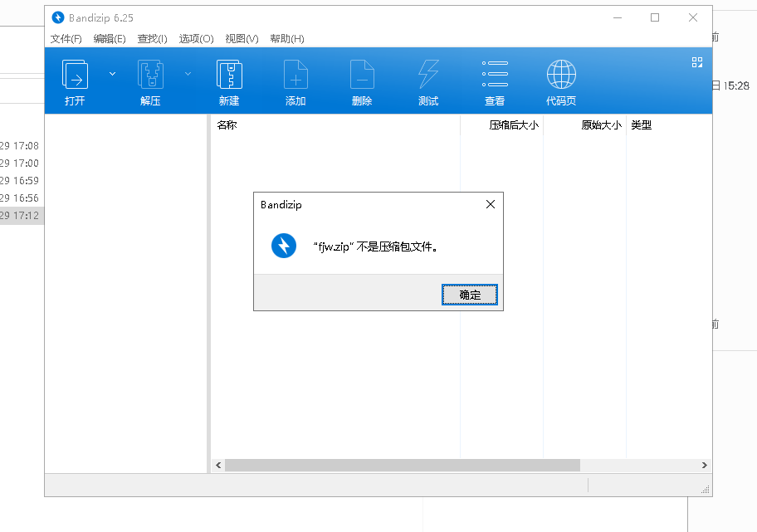Open the 编辑(E) menu
The image size is (757, 532).
pyautogui.click(x=110, y=39)
